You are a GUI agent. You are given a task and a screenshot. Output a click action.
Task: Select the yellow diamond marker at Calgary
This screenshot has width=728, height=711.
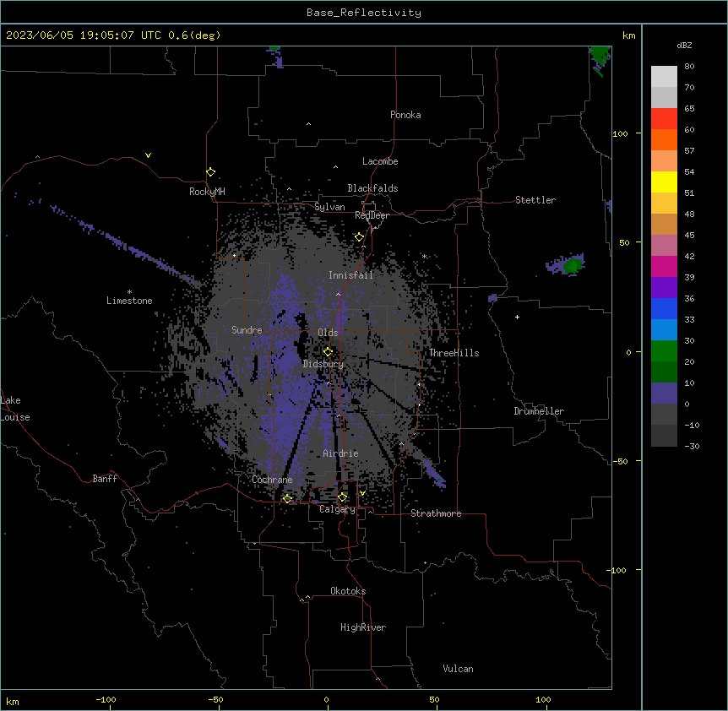click(342, 497)
